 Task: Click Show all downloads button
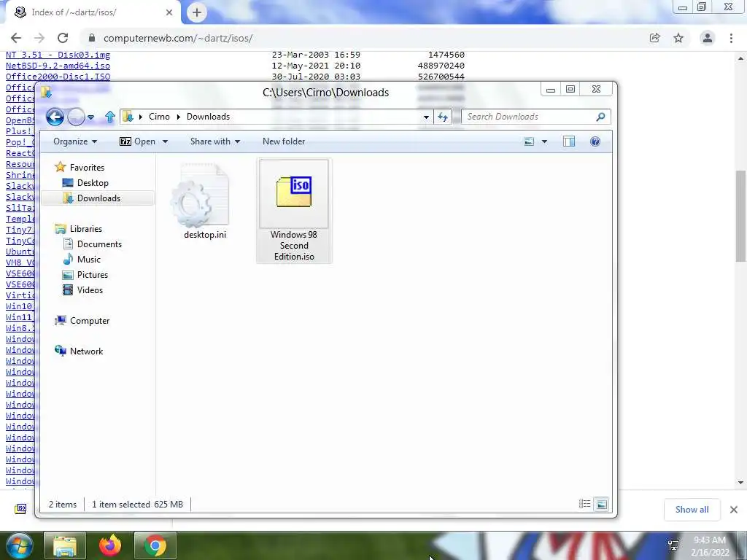click(692, 510)
